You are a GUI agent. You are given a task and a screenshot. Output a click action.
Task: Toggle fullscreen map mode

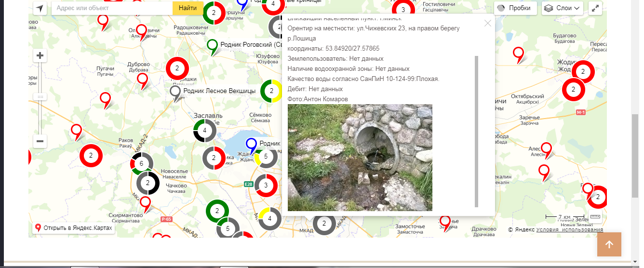tap(595, 8)
